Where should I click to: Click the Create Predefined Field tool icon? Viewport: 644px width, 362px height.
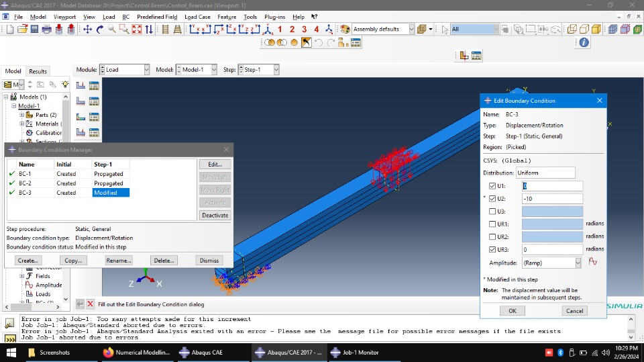click(x=81, y=117)
